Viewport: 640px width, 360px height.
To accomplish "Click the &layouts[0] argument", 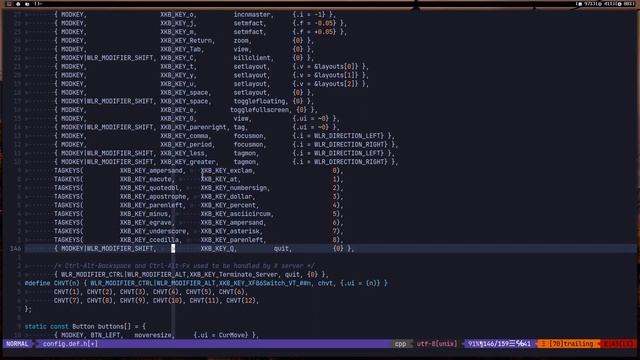I will click(x=335, y=67).
